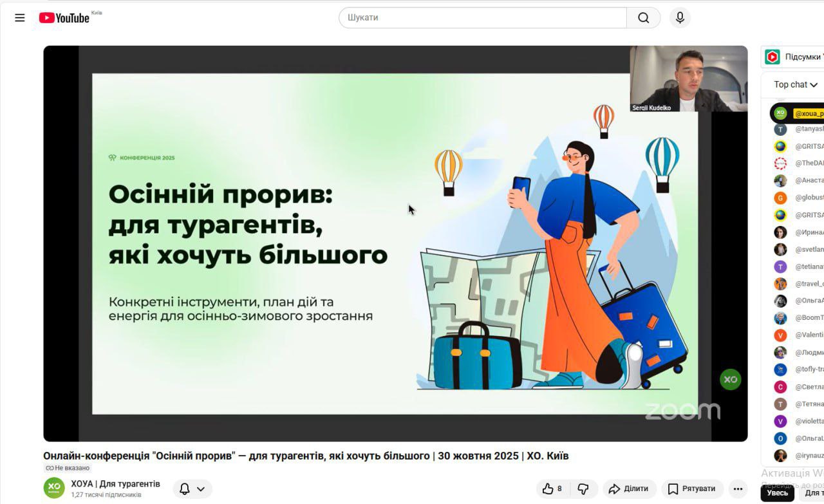Click into the Шукати search field

coord(483,18)
